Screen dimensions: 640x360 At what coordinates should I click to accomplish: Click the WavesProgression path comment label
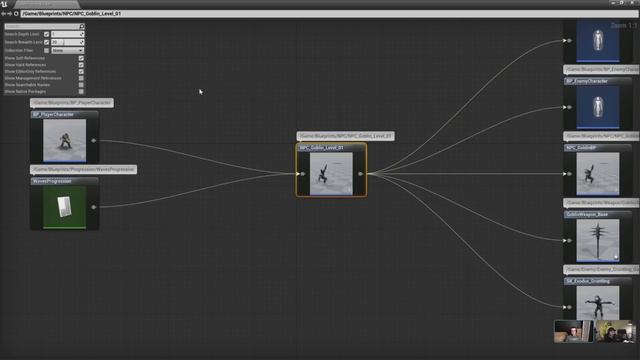(83, 169)
